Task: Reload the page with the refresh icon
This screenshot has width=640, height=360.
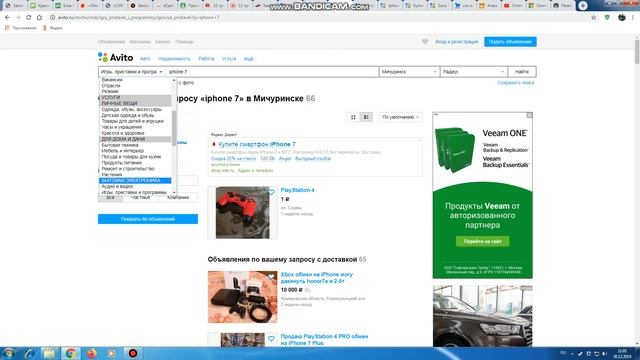Action: click(29, 18)
